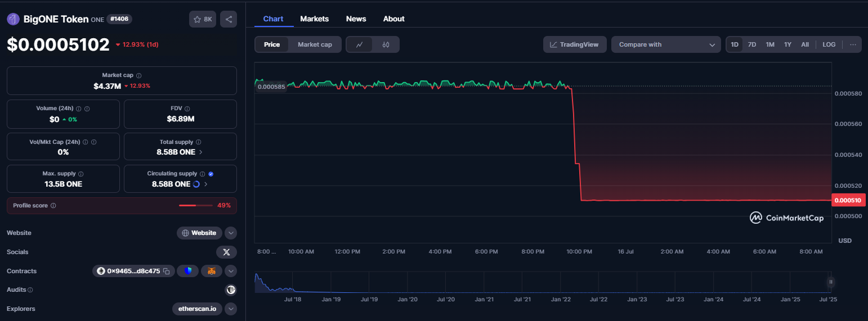
Task: Add token to MetaMask via fox icon
Action: tap(212, 271)
